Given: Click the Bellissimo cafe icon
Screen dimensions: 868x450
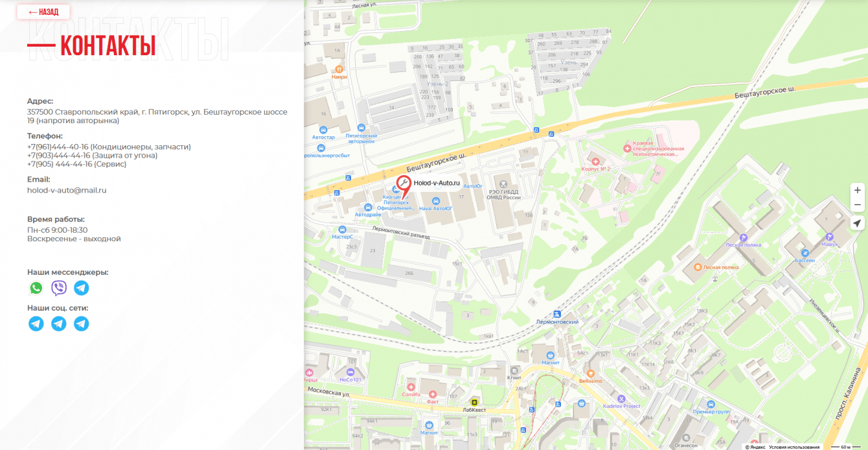Looking at the screenshot, I should point(590,373).
